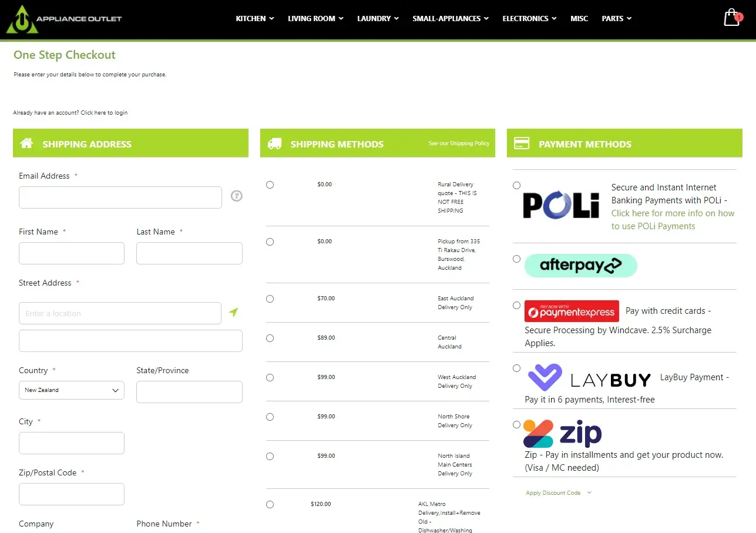756x533 pixels.
Task: Open the shopping cart icon
Action: (731, 18)
